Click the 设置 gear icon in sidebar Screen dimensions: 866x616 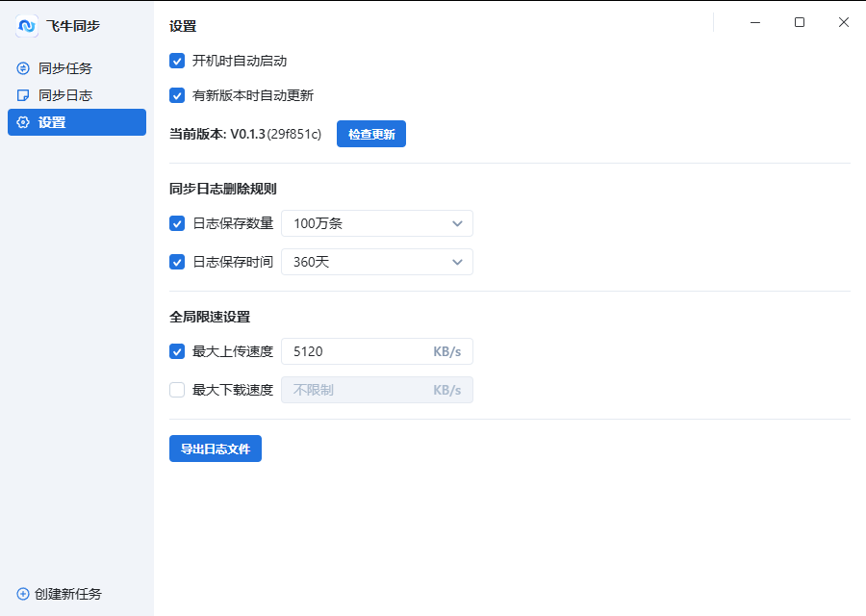pyautogui.click(x=23, y=122)
